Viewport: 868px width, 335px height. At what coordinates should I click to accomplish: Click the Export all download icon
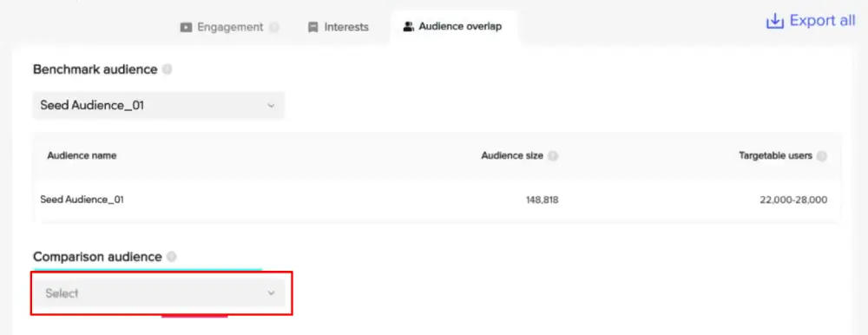(x=775, y=22)
